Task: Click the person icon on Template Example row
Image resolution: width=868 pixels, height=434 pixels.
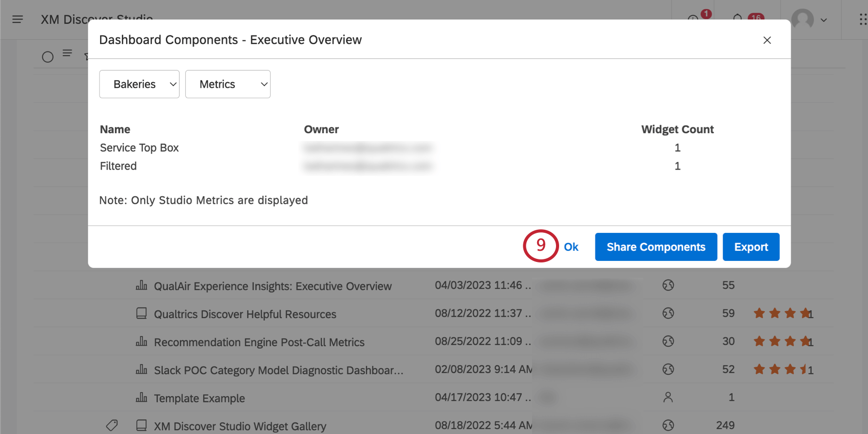Action: coord(668,397)
